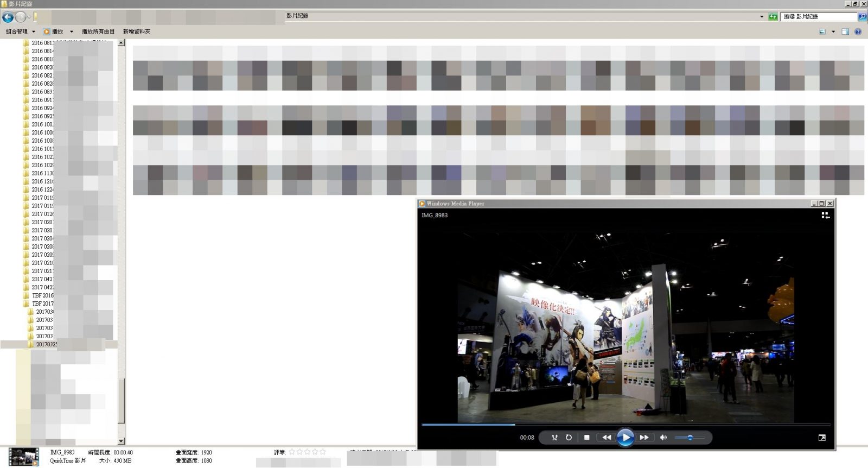Maximize the Windows Media Player window

tap(821, 204)
